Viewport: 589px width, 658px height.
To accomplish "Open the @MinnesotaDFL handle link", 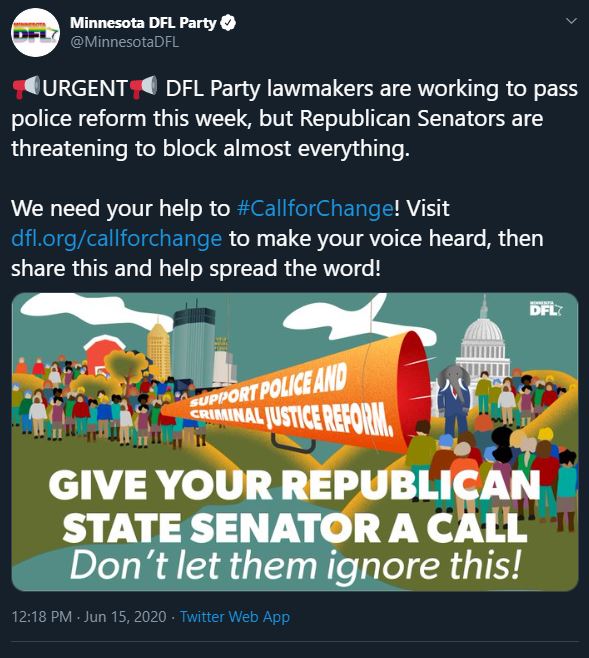I will pyautogui.click(x=125, y=42).
